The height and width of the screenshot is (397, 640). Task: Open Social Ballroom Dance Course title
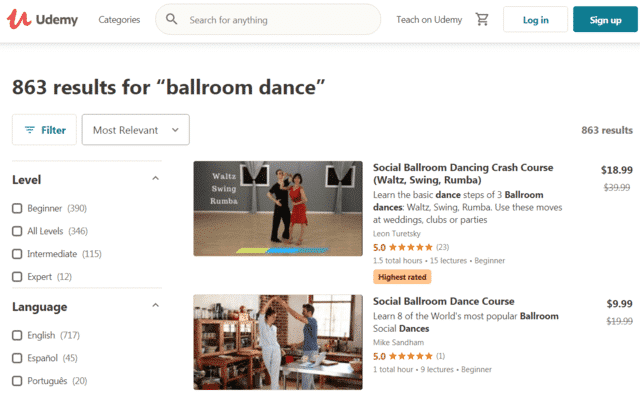pos(443,301)
